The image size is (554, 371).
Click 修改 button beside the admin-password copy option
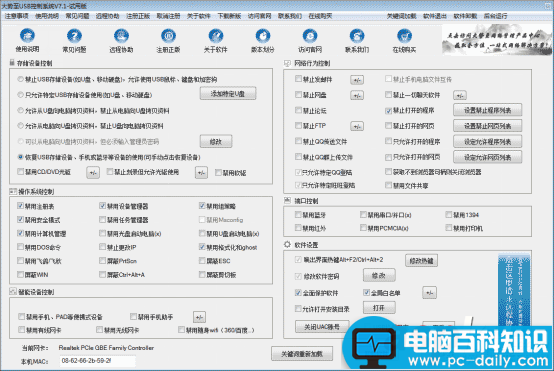pos(216,141)
